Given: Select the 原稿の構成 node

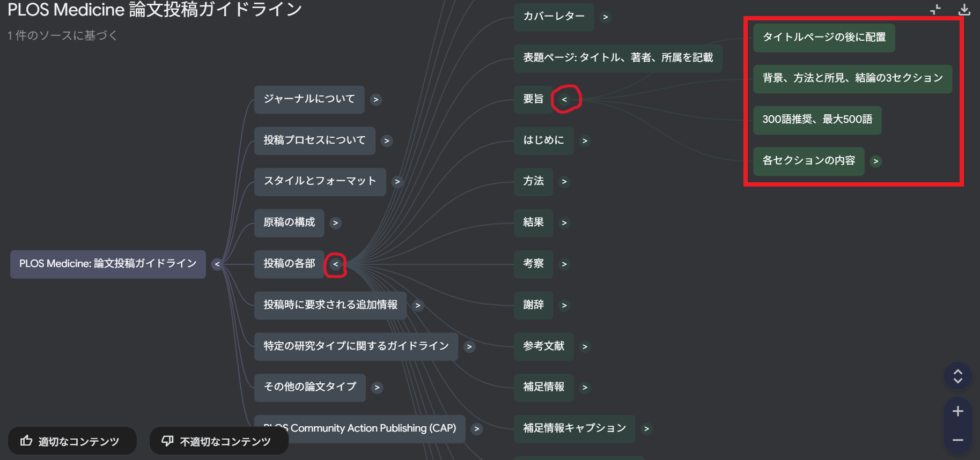Looking at the screenshot, I should tap(289, 222).
